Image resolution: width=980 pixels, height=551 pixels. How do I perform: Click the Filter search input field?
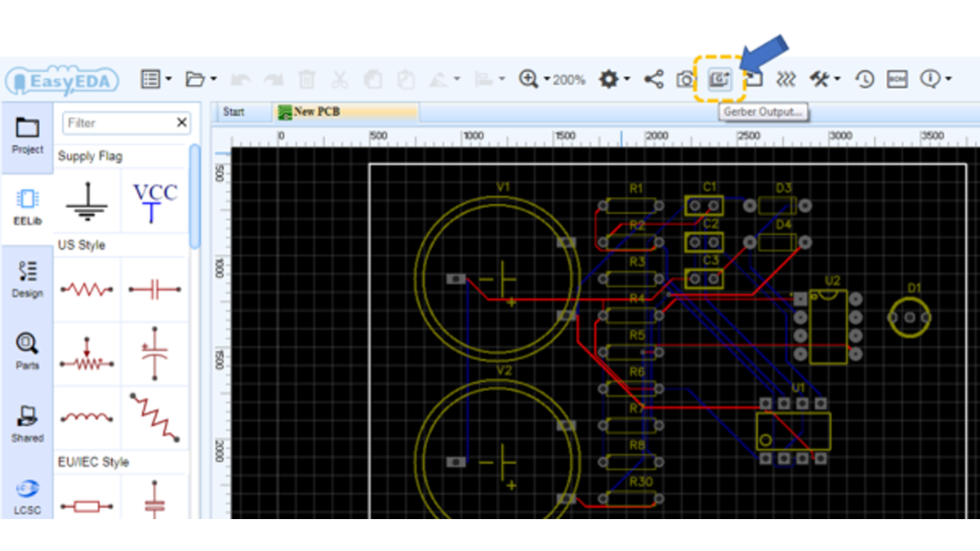[x=119, y=122]
